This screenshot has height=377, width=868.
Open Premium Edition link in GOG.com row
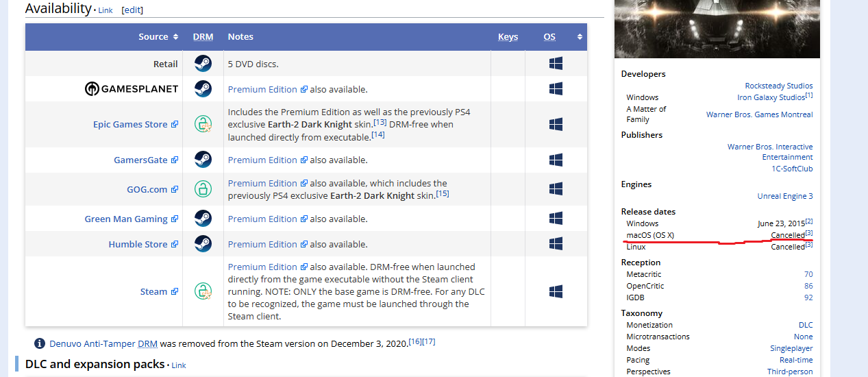click(267, 183)
